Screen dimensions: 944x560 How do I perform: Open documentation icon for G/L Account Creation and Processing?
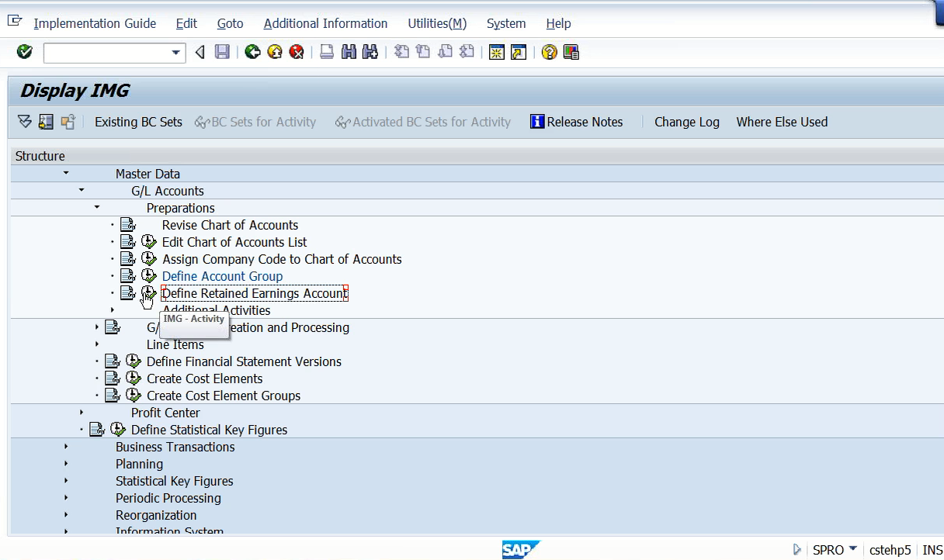(x=112, y=327)
